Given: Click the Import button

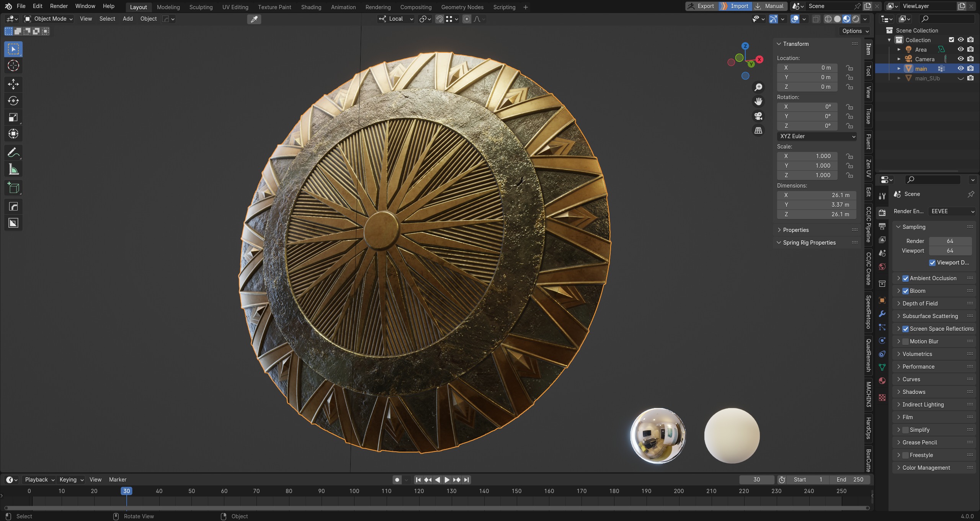Looking at the screenshot, I should (735, 6).
